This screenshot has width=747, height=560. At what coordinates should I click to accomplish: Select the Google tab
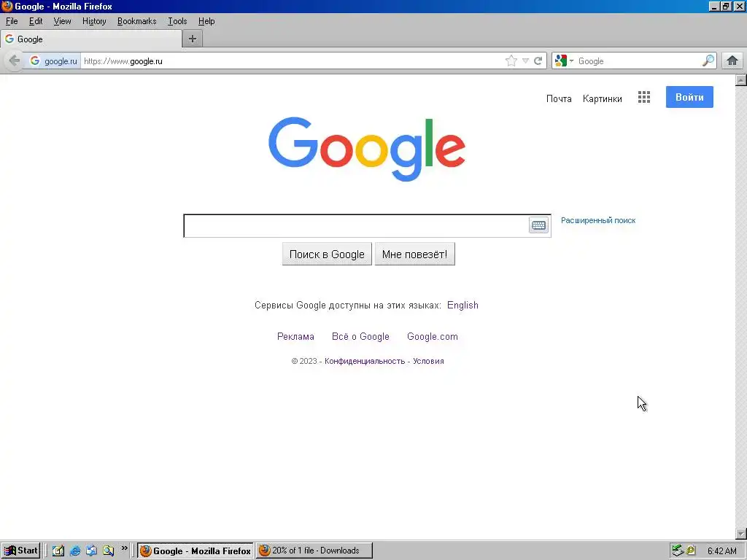coord(91,39)
